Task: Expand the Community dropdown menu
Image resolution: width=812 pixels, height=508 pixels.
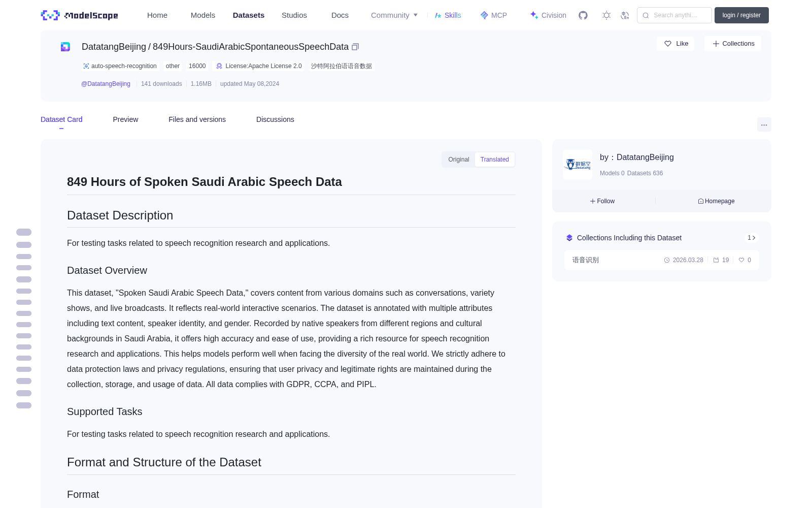Action: 394,15
